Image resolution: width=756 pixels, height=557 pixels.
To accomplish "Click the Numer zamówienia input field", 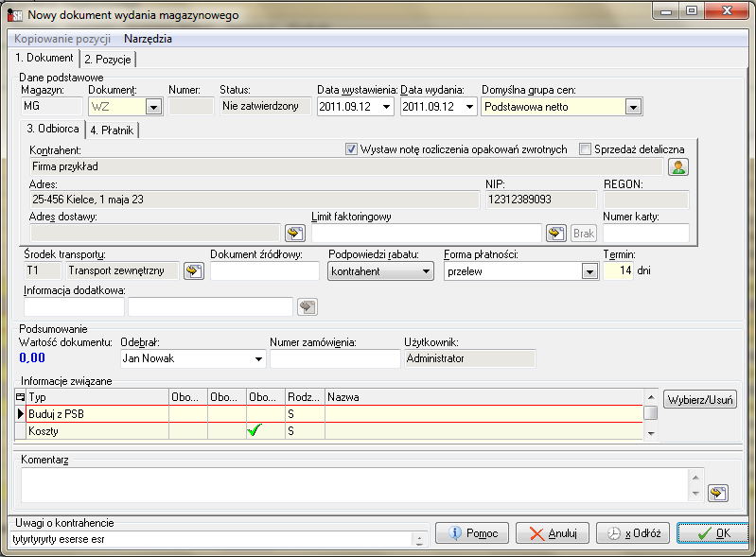I will click(x=335, y=358).
